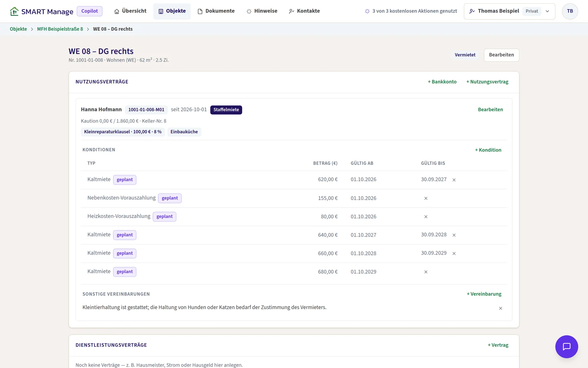Image resolution: width=588 pixels, height=368 pixels.
Task: Navigate to Objekte breadcrumb link
Action: click(18, 29)
